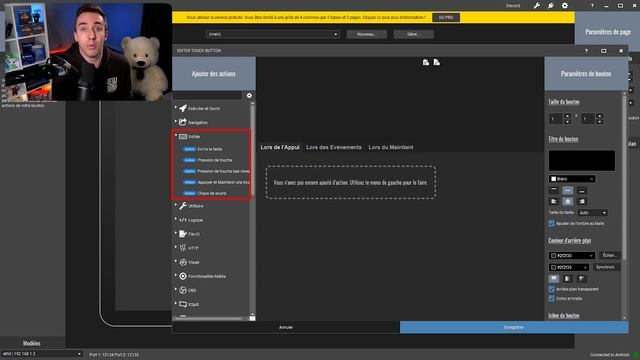The width and height of the screenshot is (640, 360).
Task: Click the Visuel category icon
Action: [x=183, y=262]
